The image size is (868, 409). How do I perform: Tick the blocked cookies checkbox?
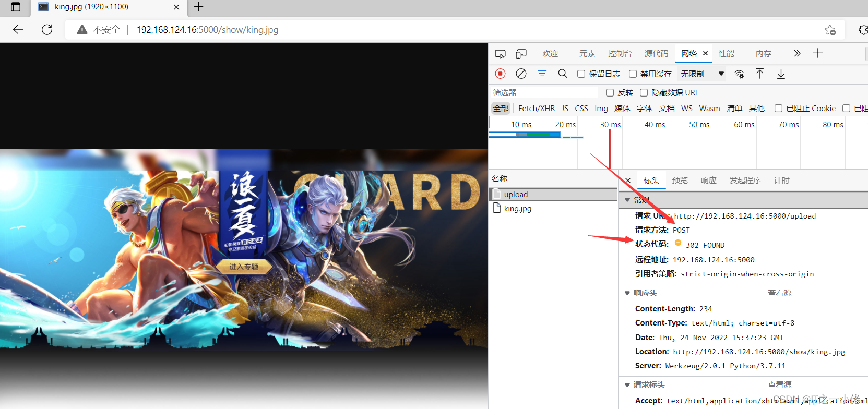click(778, 109)
